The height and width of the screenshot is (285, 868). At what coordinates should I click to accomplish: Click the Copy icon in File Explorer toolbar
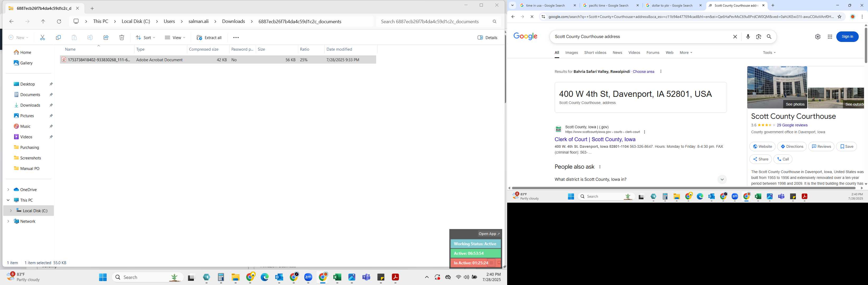click(x=58, y=38)
